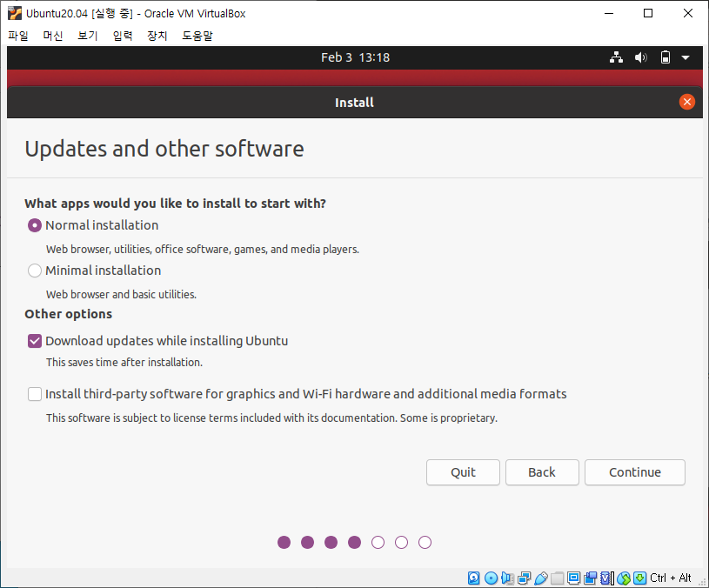The width and height of the screenshot is (709, 588).
Task: Click the Continue button
Action: click(635, 472)
